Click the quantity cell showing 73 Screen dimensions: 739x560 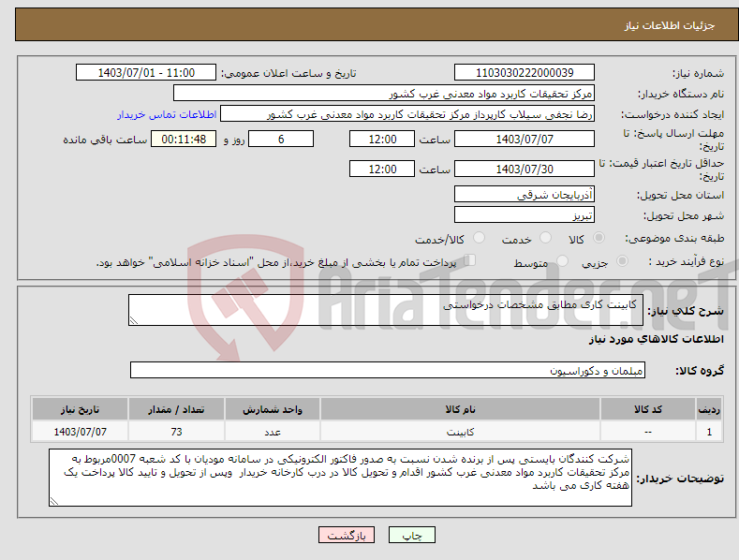click(x=176, y=432)
